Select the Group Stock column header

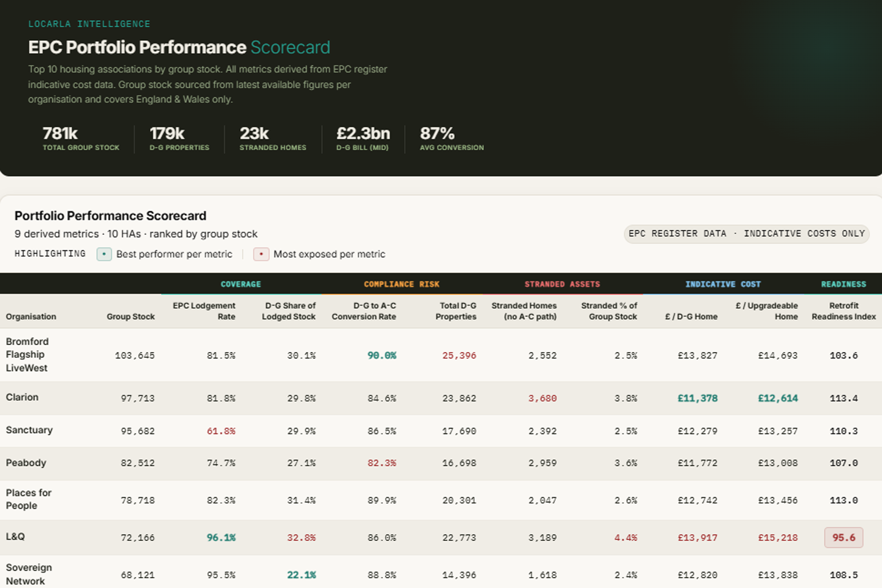tap(130, 316)
